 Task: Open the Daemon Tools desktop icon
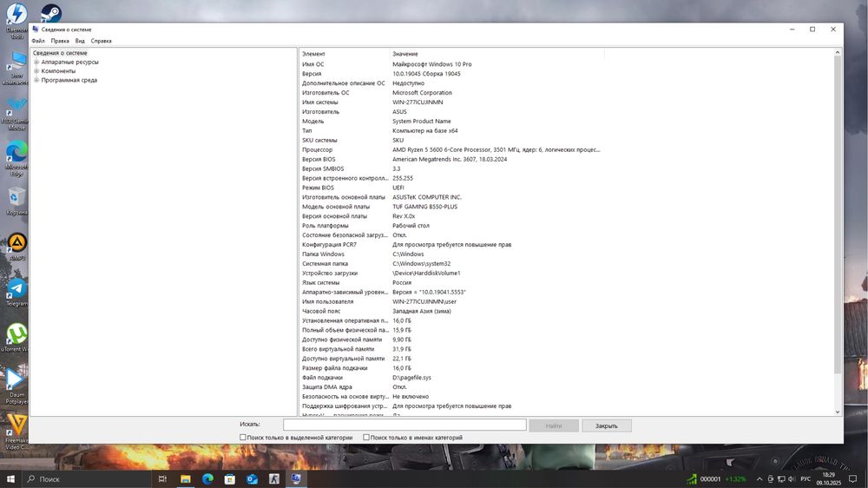16,20
